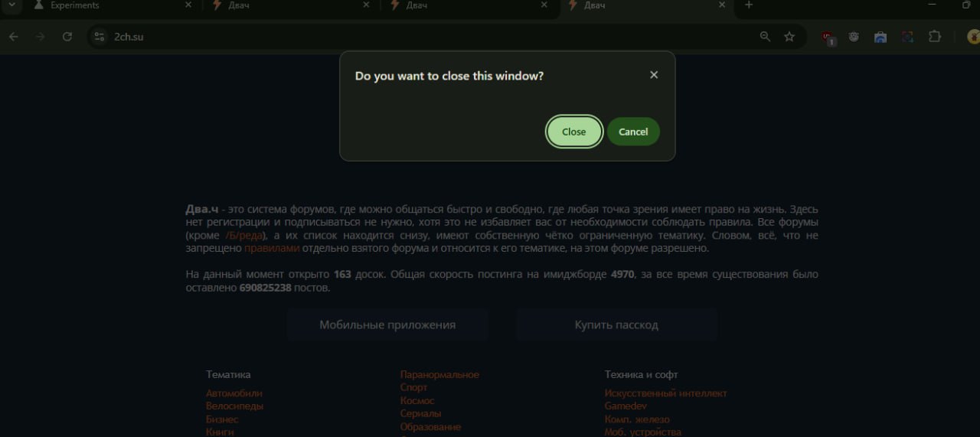Select the active Двач tab
Viewport: 980px width, 437px height.
[647, 5]
